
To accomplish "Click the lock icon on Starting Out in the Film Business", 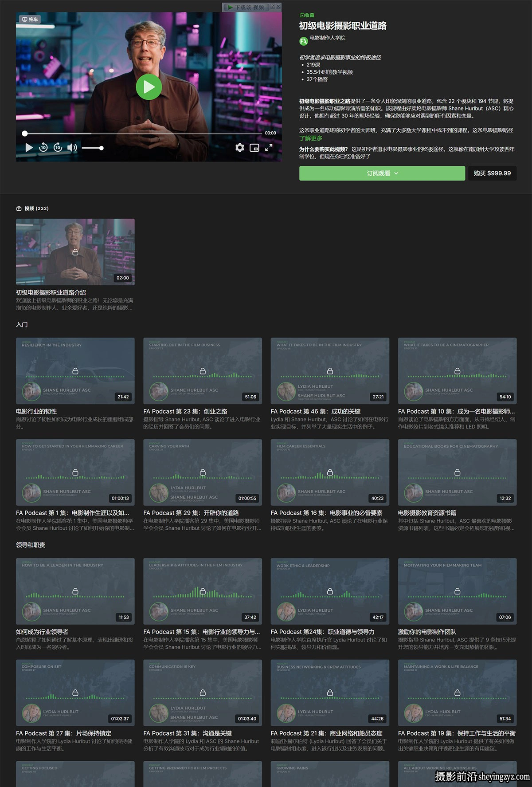I will (x=203, y=371).
